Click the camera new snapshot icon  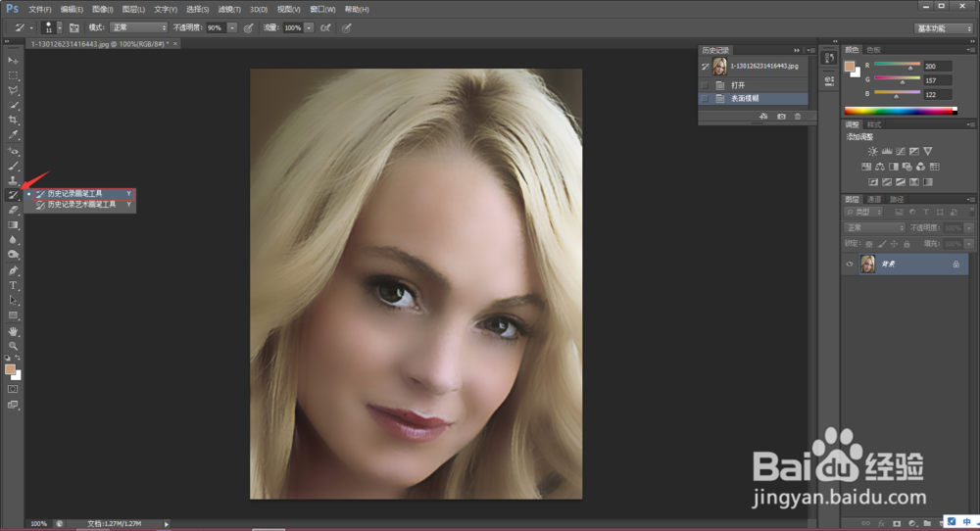point(781,117)
